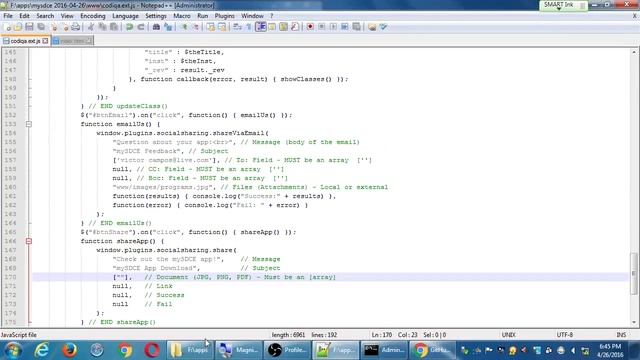The width and height of the screenshot is (640, 360).
Task: Click the Ln : 170 status bar entry
Action: click(x=382, y=335)
